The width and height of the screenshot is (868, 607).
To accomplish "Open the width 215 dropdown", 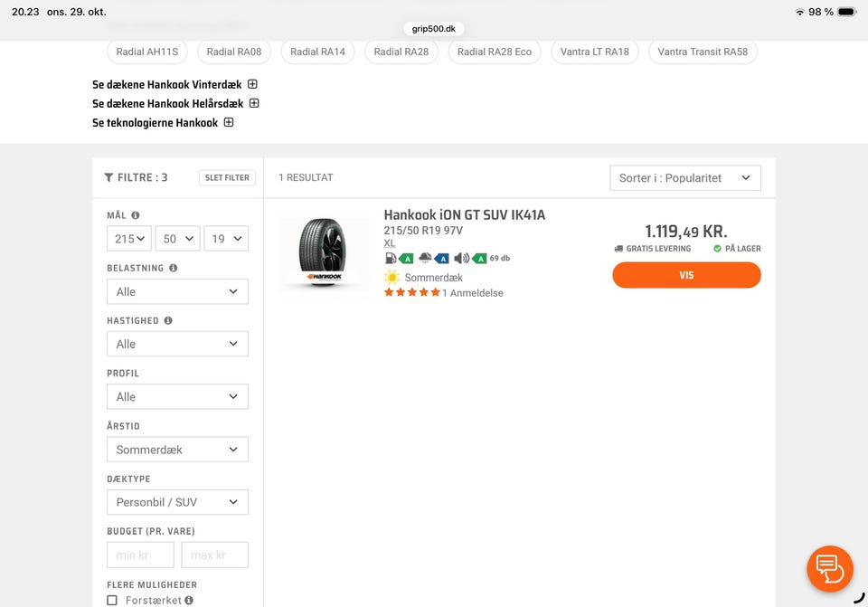I will [129, 239].
